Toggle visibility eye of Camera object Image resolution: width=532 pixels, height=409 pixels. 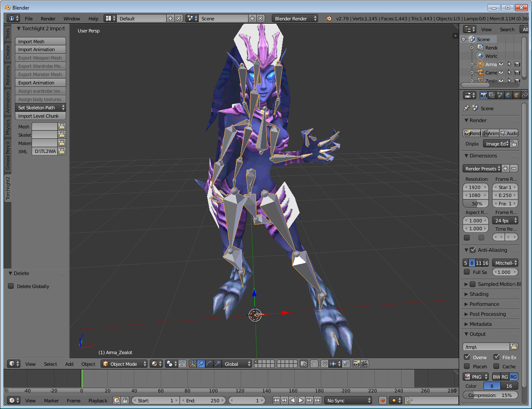501,72
